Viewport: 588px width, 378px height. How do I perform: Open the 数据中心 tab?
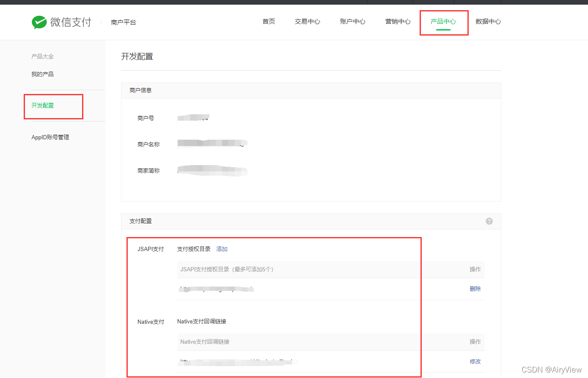coord(488,22)
